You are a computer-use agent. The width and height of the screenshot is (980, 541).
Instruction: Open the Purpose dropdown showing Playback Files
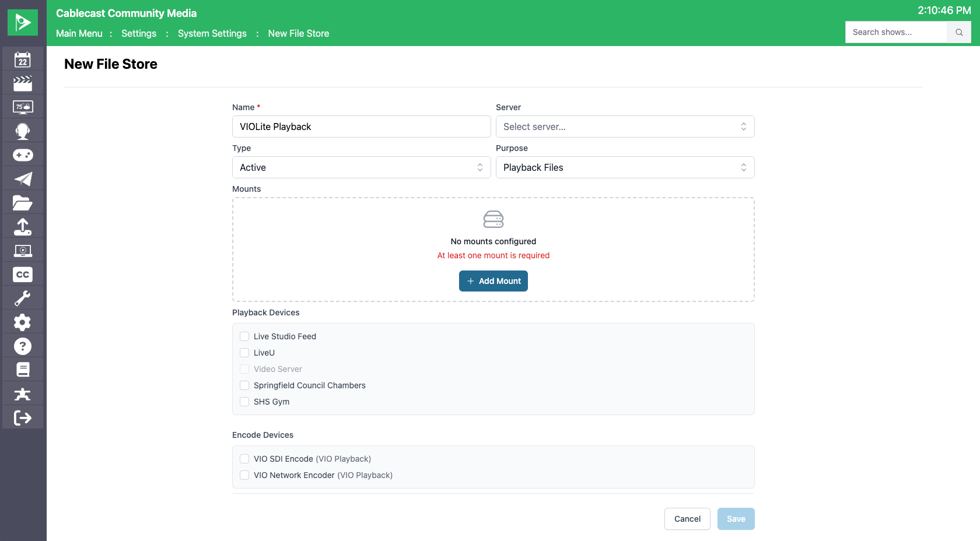click(x=625, y=167)
